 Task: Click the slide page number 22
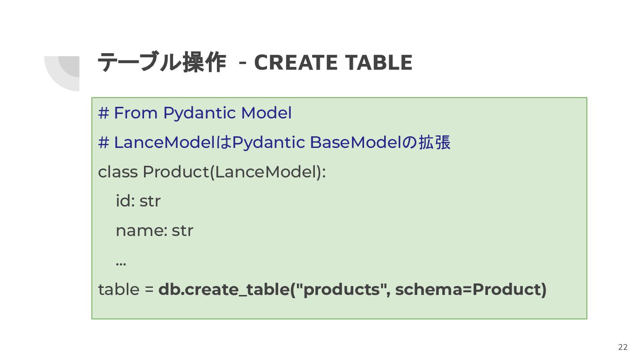click(623, 347)
